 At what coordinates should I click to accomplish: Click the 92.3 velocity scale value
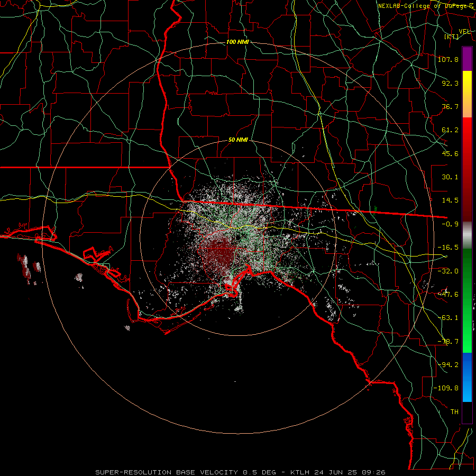click(450, 83)
